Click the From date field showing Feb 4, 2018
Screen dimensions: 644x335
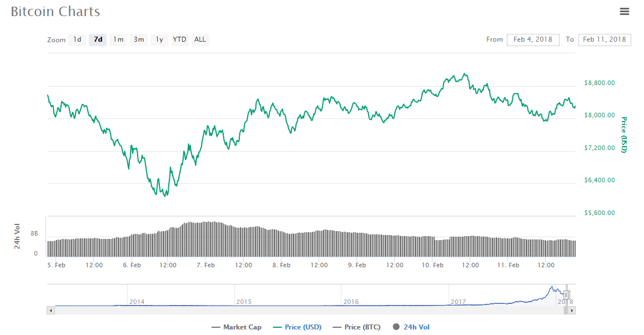coord(533,39)
